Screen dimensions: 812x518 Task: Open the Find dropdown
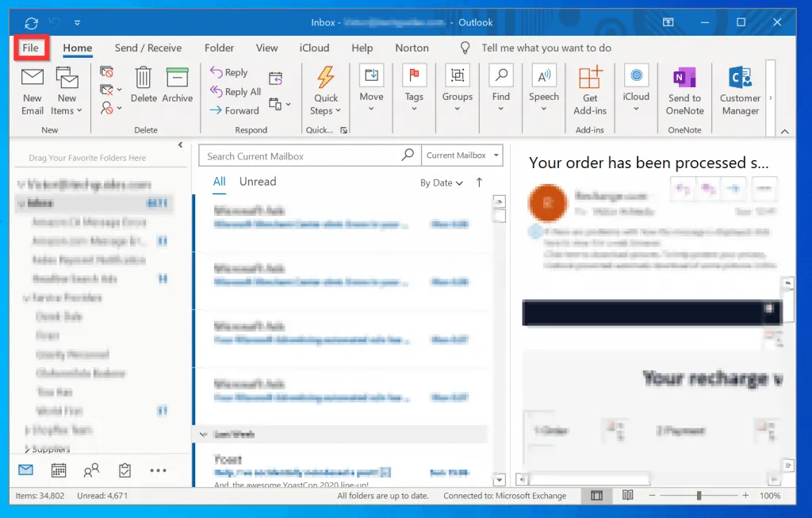[x=501, y=88]
